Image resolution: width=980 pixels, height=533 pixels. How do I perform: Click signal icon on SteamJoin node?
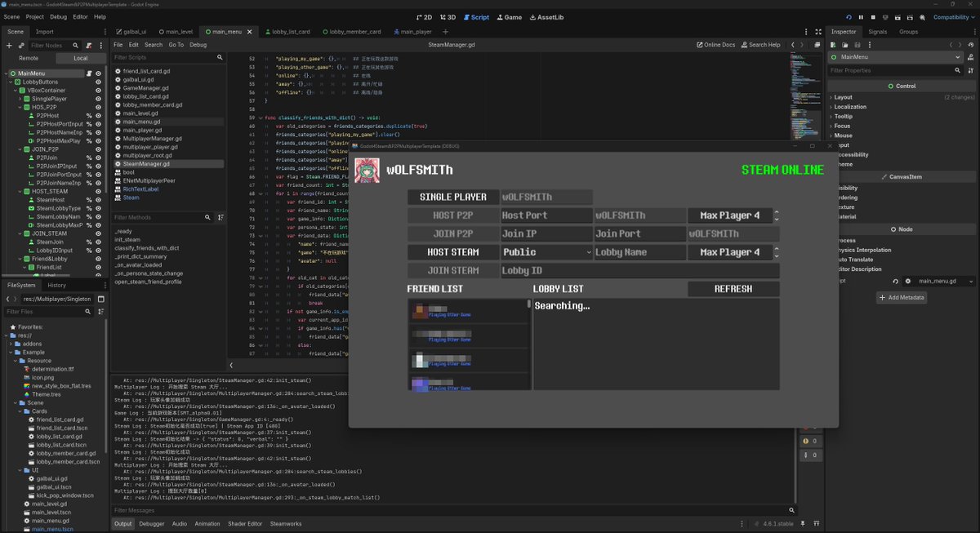tap(89, 242)
